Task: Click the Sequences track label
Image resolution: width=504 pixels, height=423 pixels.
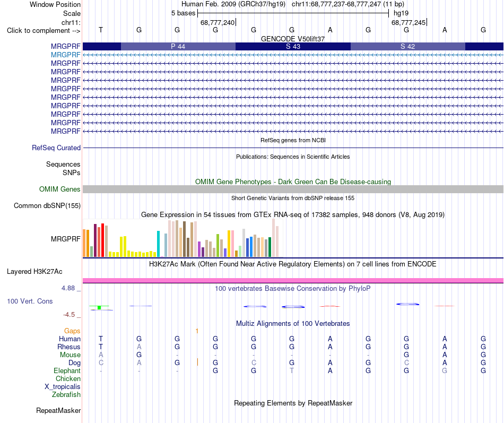Action: pyautogui.click(x=63, y=165)
